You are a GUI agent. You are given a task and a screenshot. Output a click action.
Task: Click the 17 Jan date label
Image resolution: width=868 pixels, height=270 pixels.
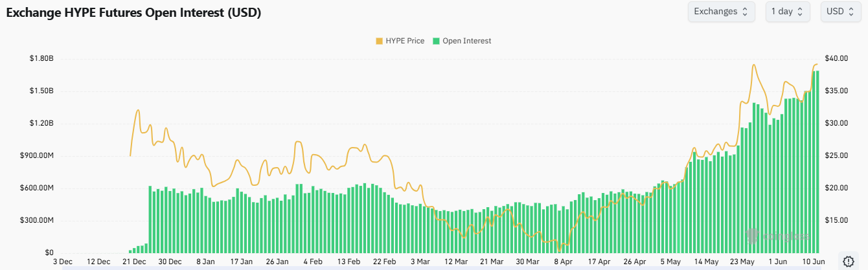point(242,262)
